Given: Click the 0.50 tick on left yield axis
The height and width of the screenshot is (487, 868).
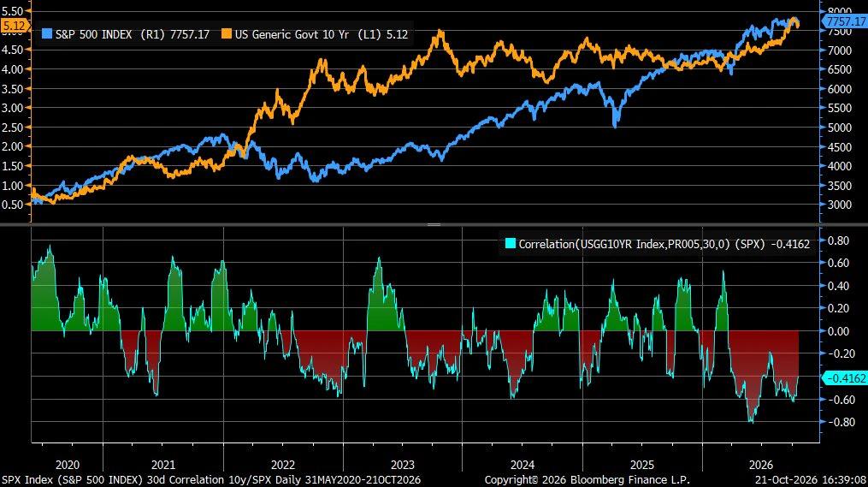Looking at the screenshot, I should [x=12, y=205].
